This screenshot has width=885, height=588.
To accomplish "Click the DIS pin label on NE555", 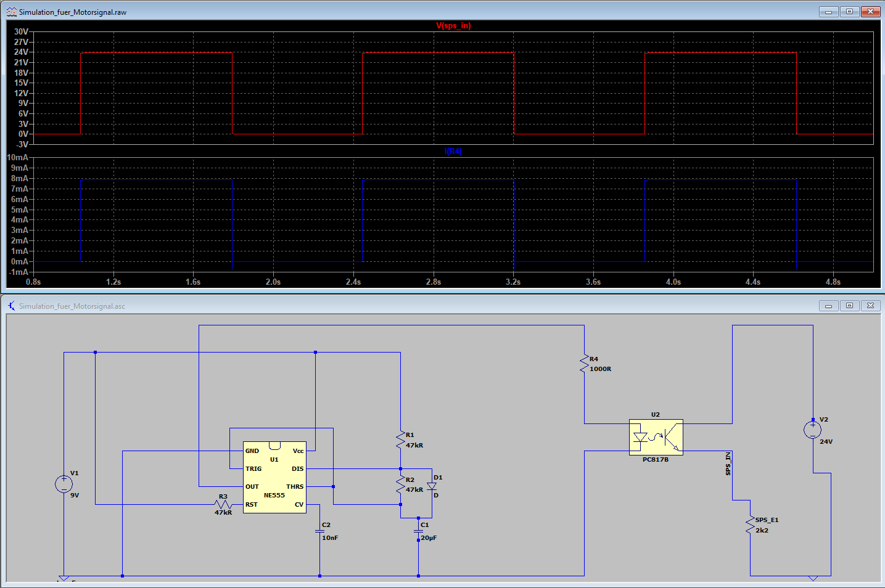I will 298,469.
